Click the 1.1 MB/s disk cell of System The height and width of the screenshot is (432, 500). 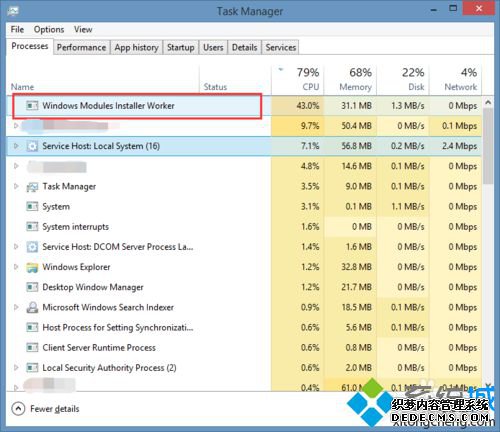coord(403,207)
